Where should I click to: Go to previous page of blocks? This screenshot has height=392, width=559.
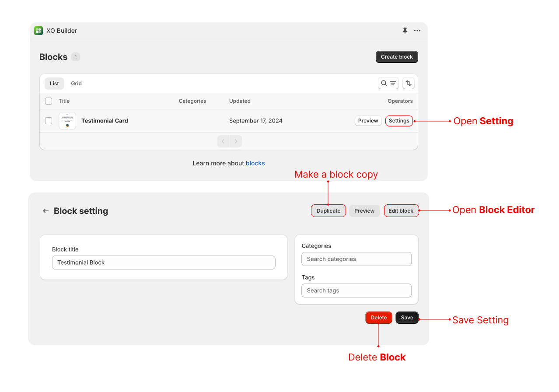(x=224, y=141)
